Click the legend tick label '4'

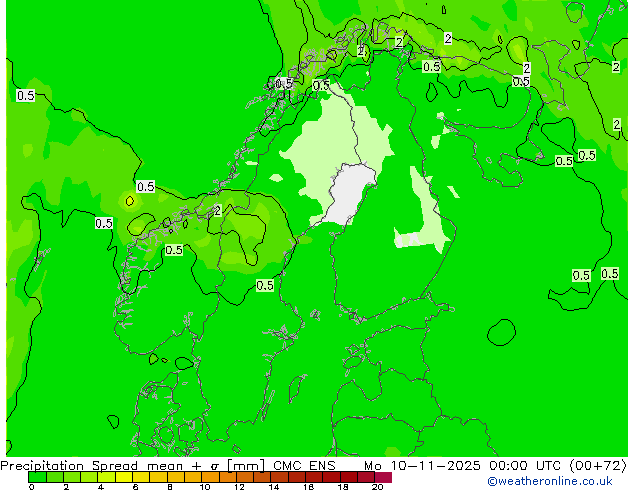pos(101,487)
